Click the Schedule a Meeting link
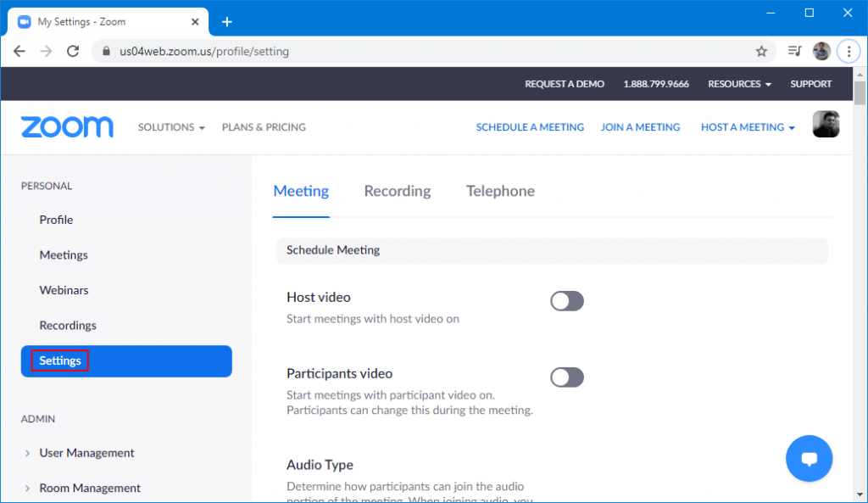868x503 pixels. [530, 126]
